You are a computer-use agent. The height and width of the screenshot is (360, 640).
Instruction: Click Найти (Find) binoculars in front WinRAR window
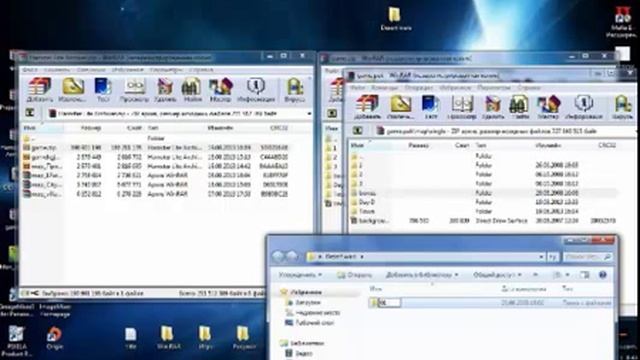[519, 107]
